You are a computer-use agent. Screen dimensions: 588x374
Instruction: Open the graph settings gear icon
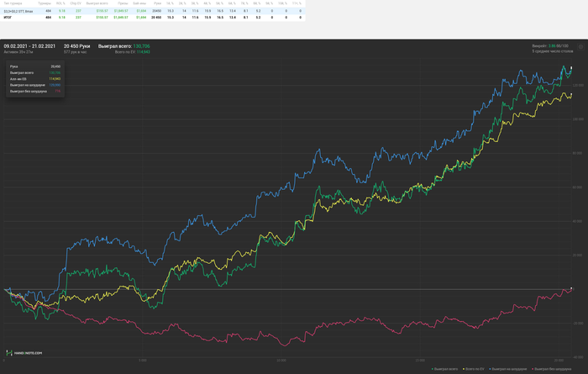tap(580, 47)
